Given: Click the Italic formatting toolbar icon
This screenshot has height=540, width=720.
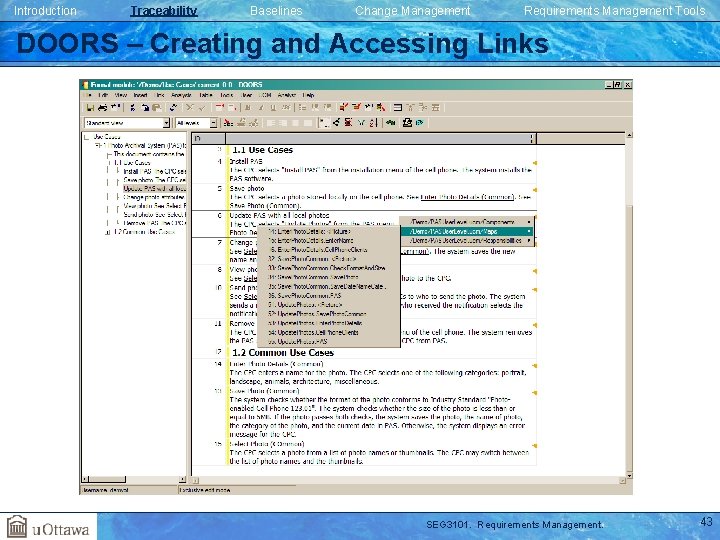Looking at the screenshot, I should pyautogui.click(x=260, y=107).
